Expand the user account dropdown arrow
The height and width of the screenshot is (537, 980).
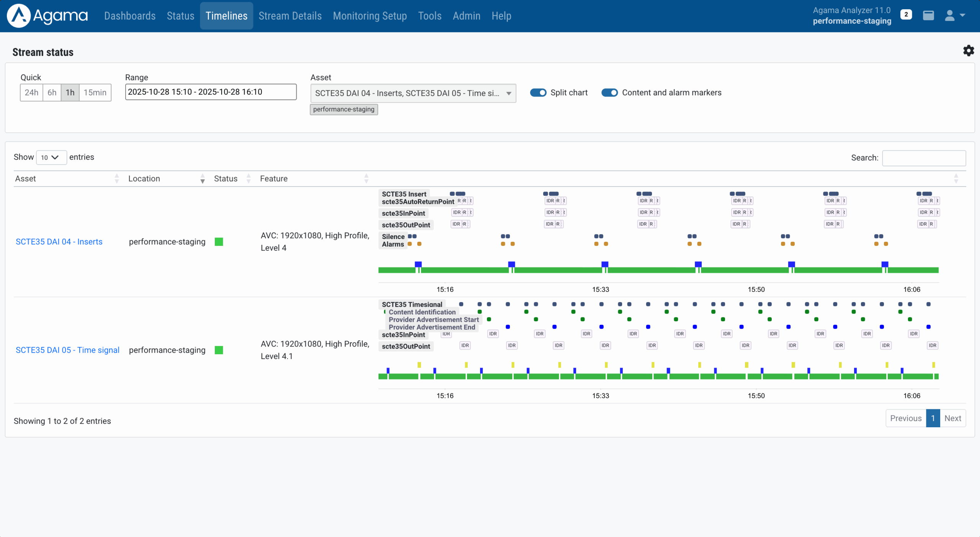coord(963,16)
